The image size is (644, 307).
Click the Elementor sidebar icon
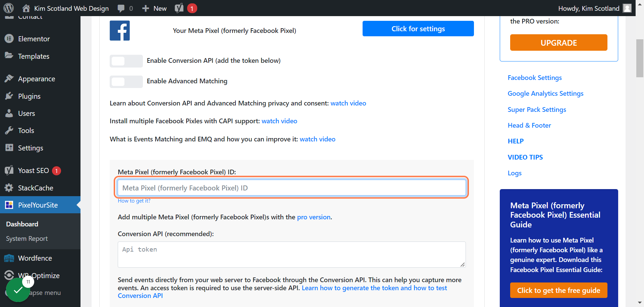pyautogui.click(x=9, y=39)
